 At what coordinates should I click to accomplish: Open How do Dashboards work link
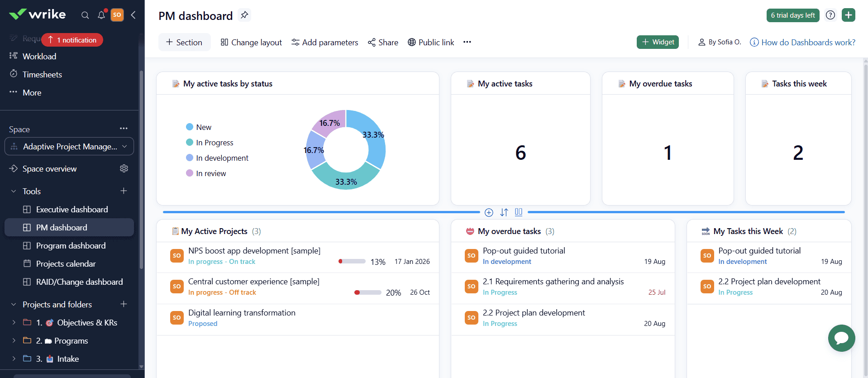tap(808, 42)
